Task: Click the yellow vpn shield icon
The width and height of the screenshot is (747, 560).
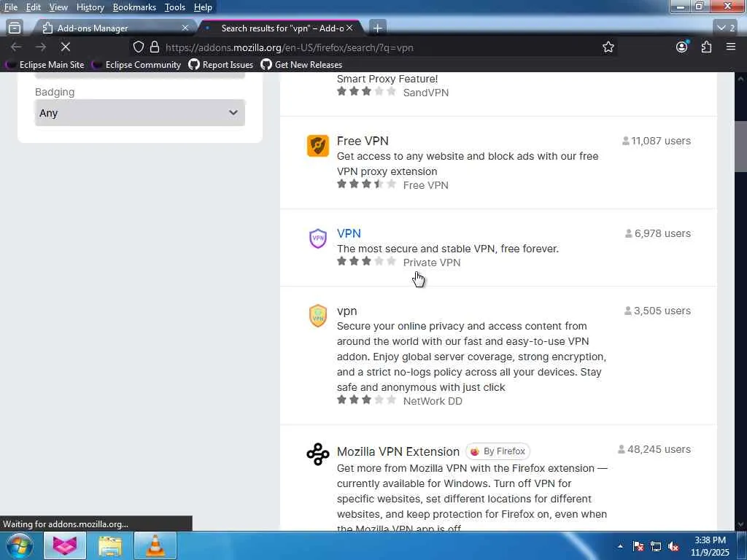Action: [318, 316]
